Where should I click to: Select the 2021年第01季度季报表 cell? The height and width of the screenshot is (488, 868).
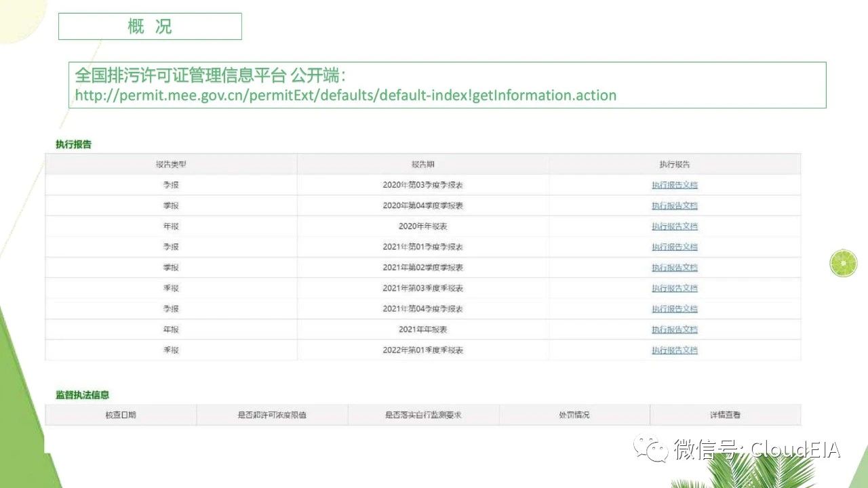(423, 247)
